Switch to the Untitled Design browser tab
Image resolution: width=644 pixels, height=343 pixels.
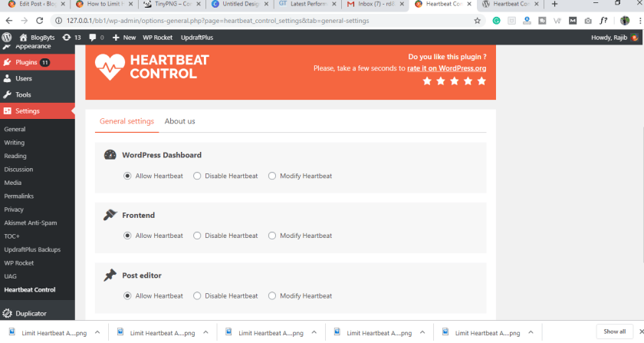pos(239,4)
